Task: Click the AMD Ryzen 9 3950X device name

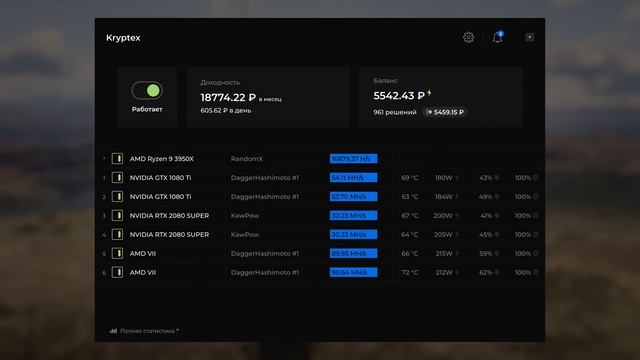Action: tap(162, 159)
